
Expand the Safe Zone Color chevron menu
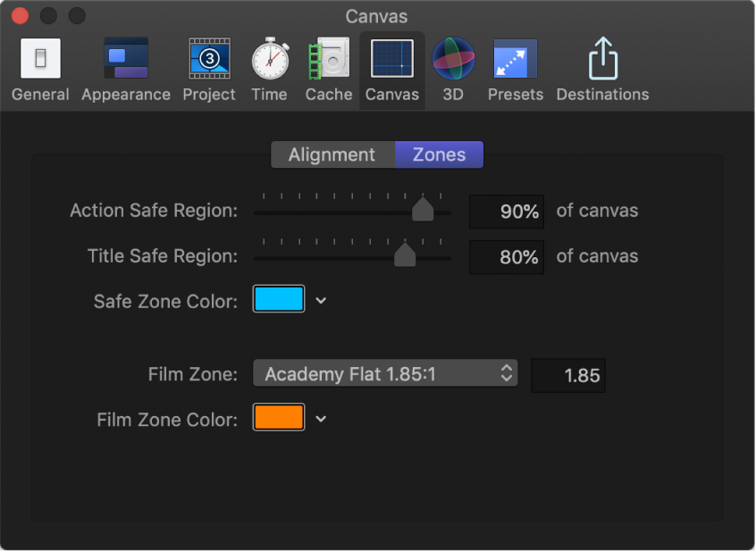pos(322,301)
